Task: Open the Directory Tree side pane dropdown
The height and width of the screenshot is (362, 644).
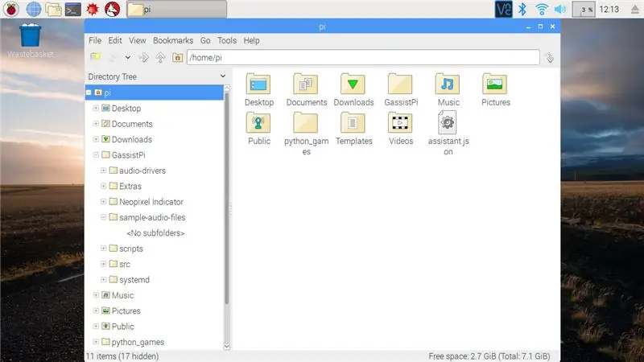Action: pyautogui.click(x=223, y=76)
